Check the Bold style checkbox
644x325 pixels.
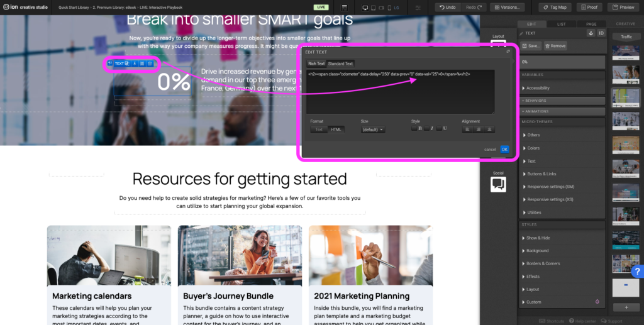tap(414, 128)
